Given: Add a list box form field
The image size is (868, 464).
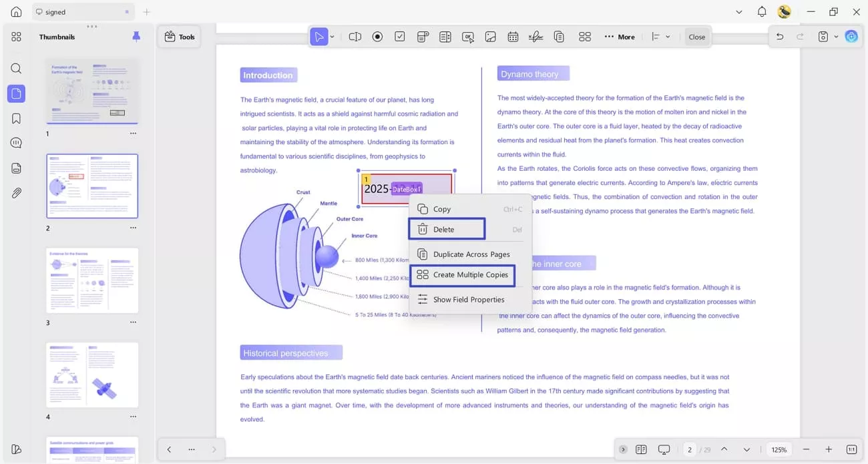Looking at the screenshot, I should click(445, 37).
